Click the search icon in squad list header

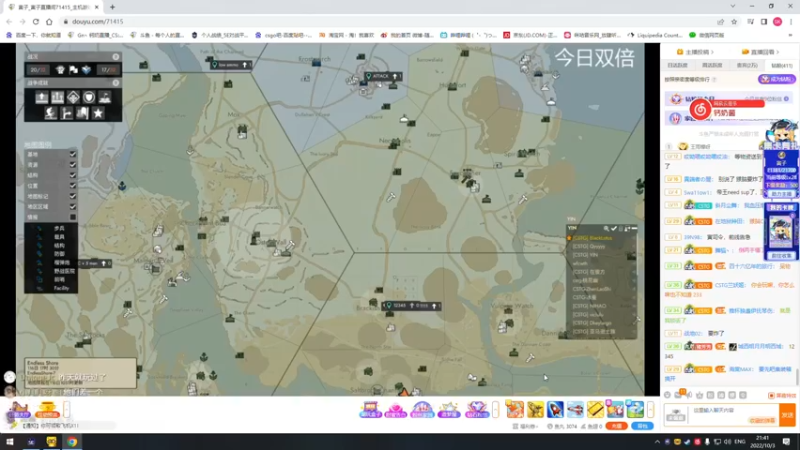[x=606, y=229]
